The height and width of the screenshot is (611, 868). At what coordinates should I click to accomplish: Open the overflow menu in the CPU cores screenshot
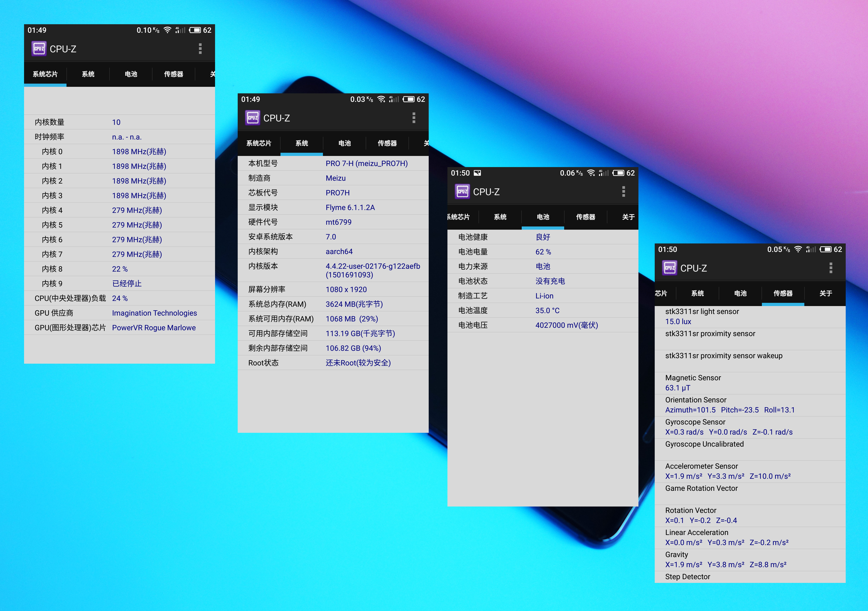(x=200, y=49)
